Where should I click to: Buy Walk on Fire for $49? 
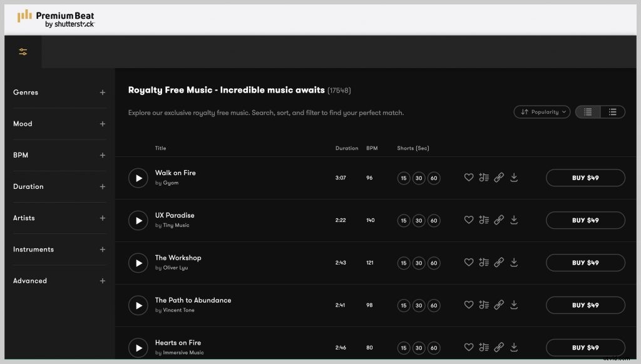(585, 178)
